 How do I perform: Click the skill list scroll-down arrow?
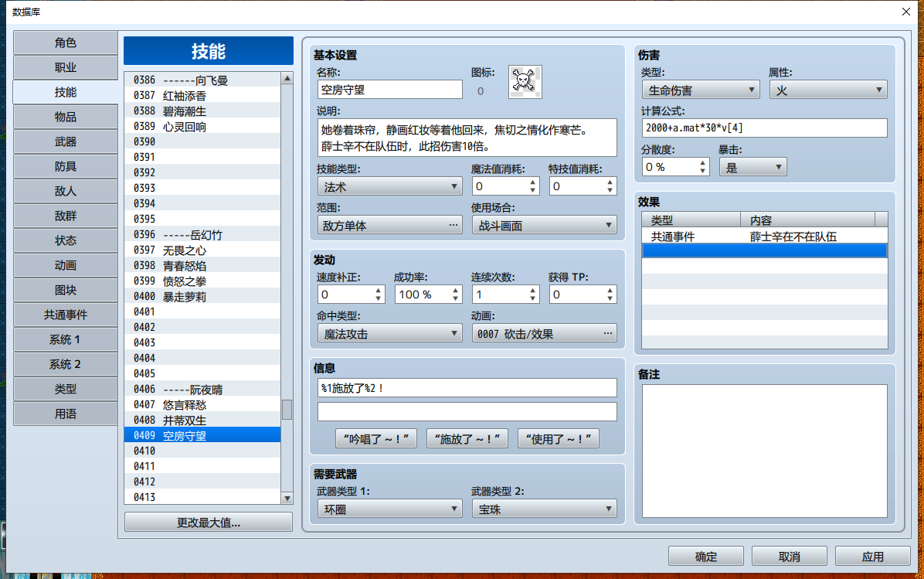click(287, 499)
